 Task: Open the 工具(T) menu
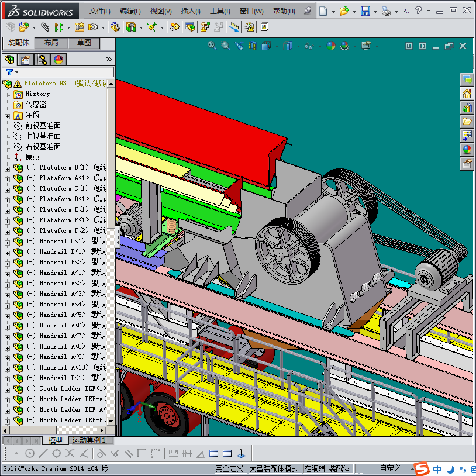pyautogui.click(x=220, y=11)
